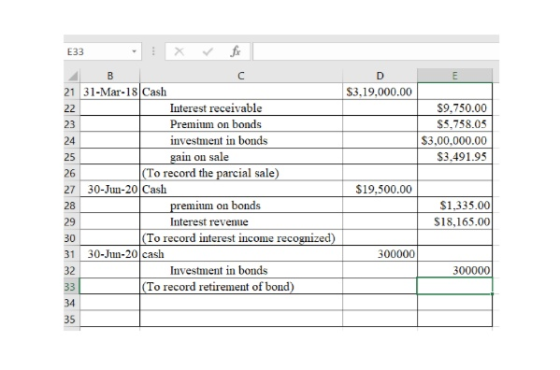
Task: Click Cash cell in row 21
Action: pos(241,92)
